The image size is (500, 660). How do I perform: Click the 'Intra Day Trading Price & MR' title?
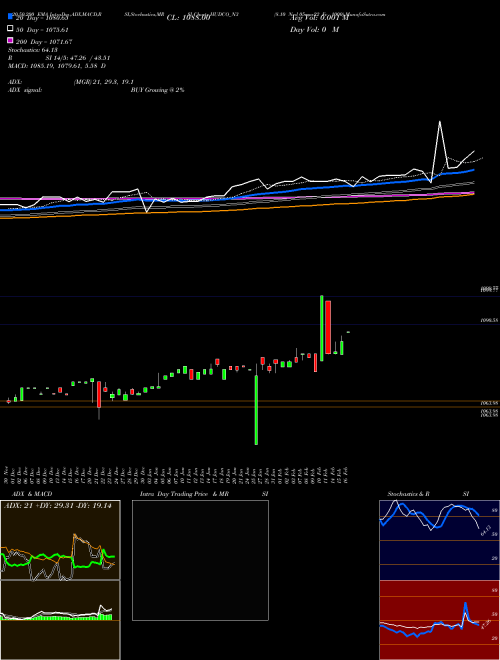point(184,494)
